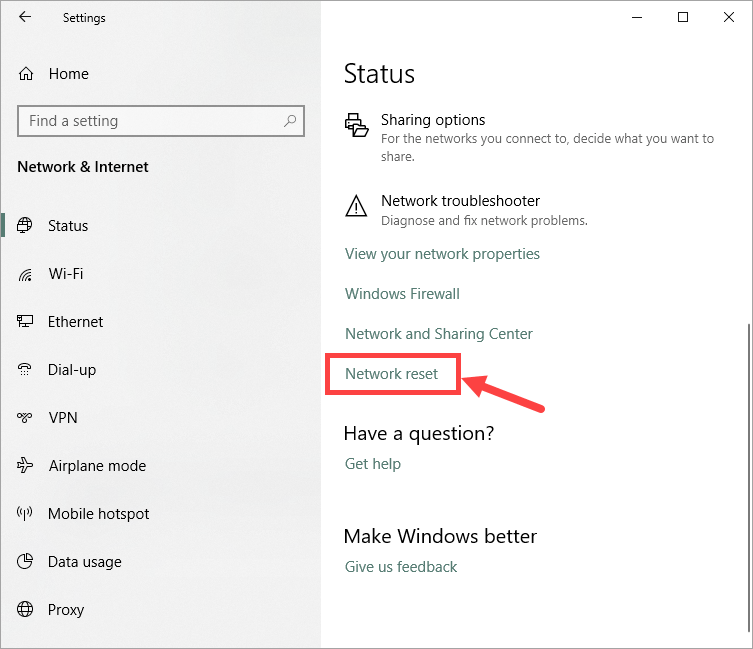
Task: Click the Airplane mode plane icon
Action: (25, 465)
